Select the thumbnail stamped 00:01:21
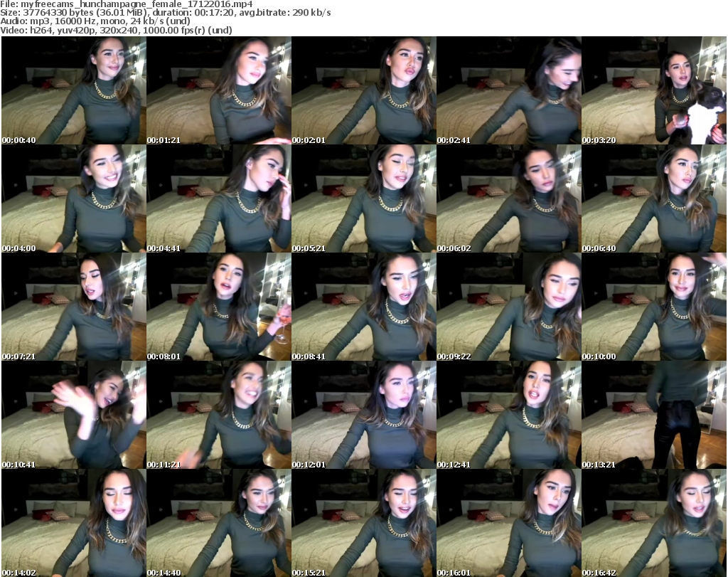Viewport: 728px width, 577px height. click(219, 90)
